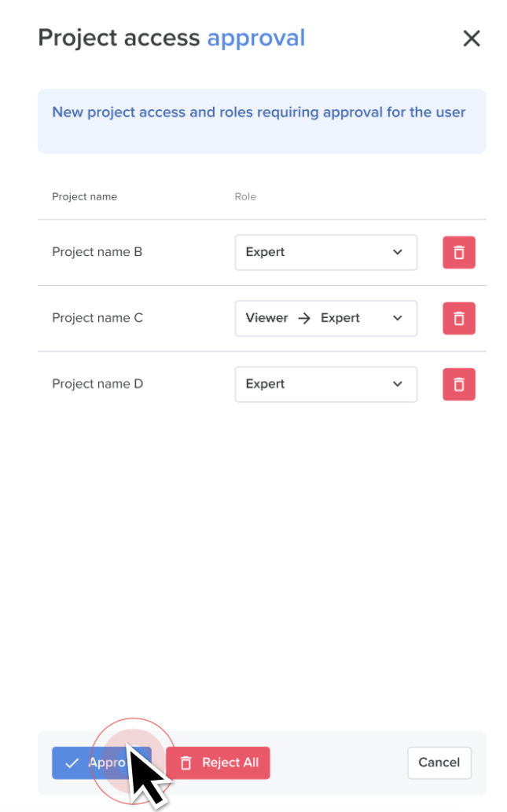The width and height of the screenshot is (507, 812).
Task: Reject all pending role changes
Action: [218, 763]
